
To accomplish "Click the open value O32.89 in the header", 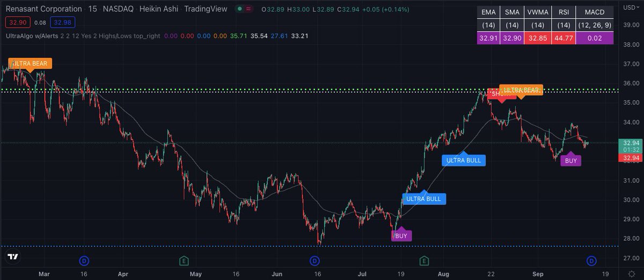I will (x=273, y=10).
